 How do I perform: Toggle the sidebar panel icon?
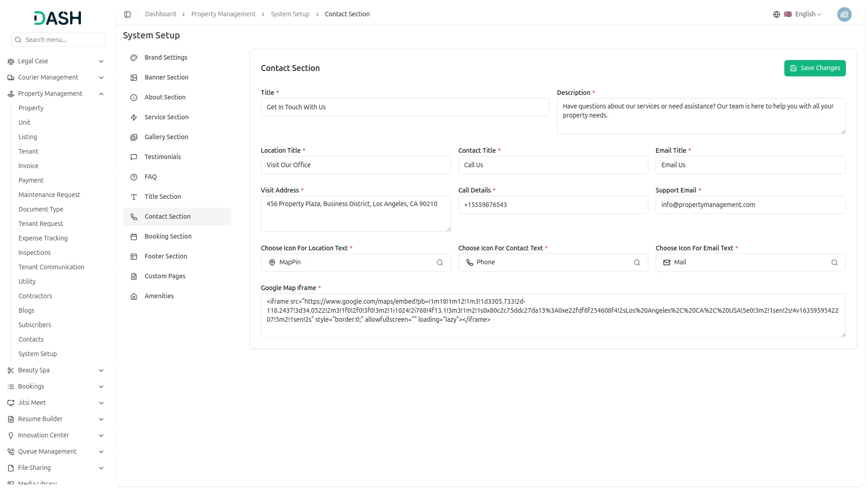(127, 14)
